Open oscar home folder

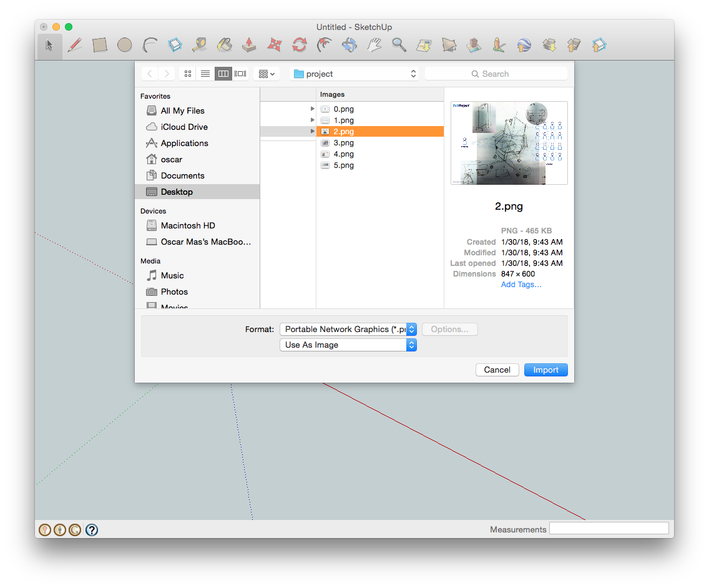[x=197, y=160]
